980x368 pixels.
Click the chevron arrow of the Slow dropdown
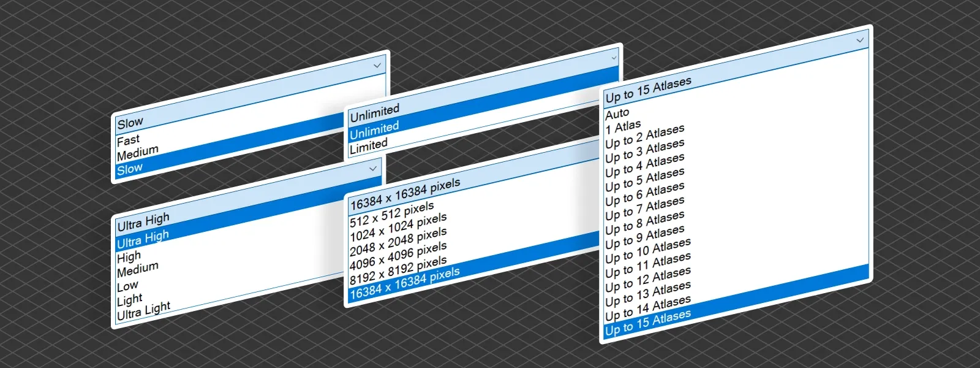[377, 65]
